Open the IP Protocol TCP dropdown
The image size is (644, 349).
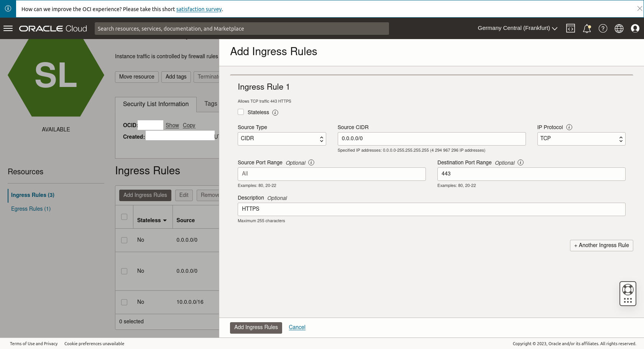[581, 139]
